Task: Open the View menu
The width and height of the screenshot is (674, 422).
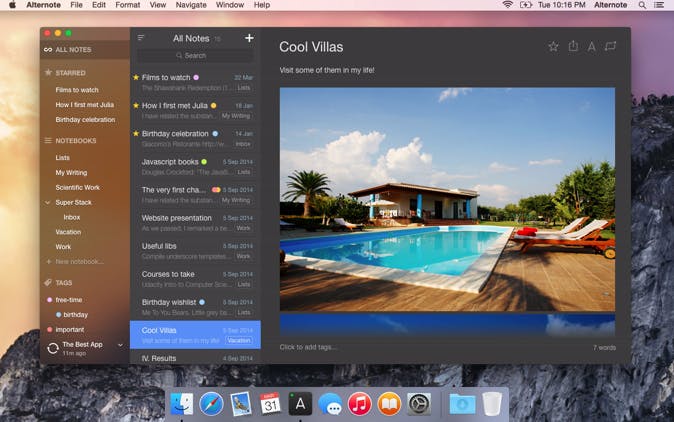Action: tap(158, 5)
